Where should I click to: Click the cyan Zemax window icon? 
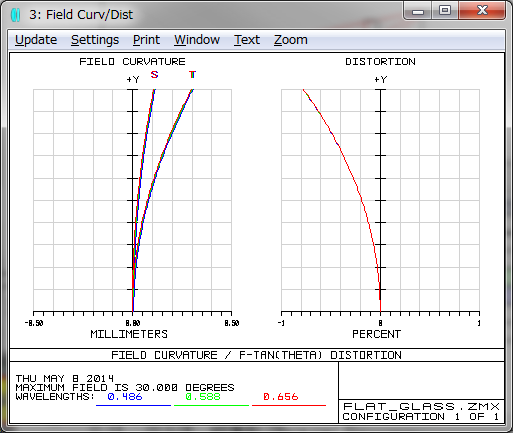16,15
